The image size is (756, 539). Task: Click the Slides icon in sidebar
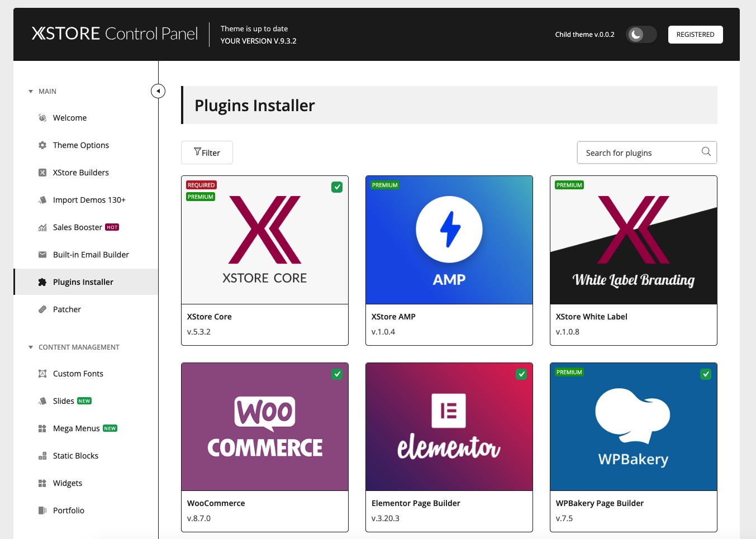coord(42,401)
